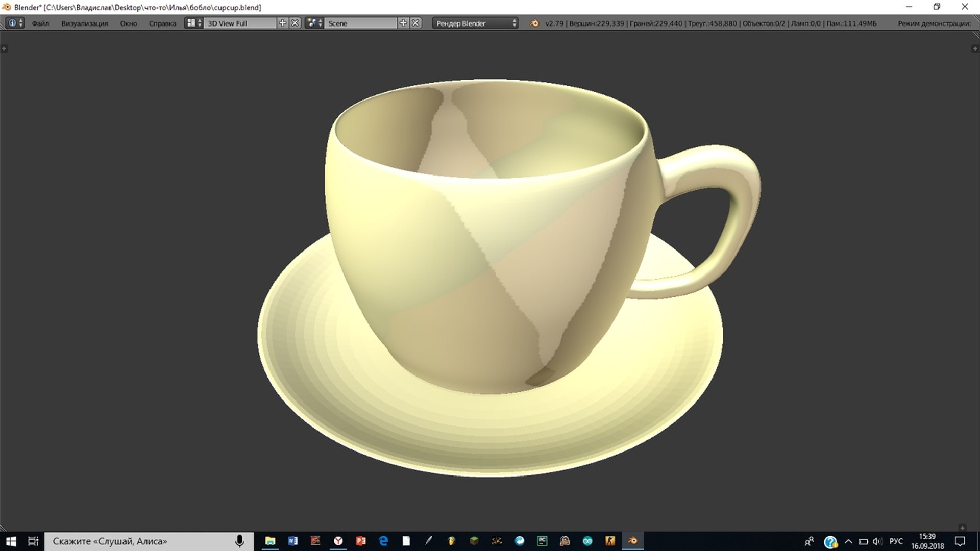Viewport: 980px width, 551px height.
Task: Open the Визуализация menu
Action: click(85, 23)
